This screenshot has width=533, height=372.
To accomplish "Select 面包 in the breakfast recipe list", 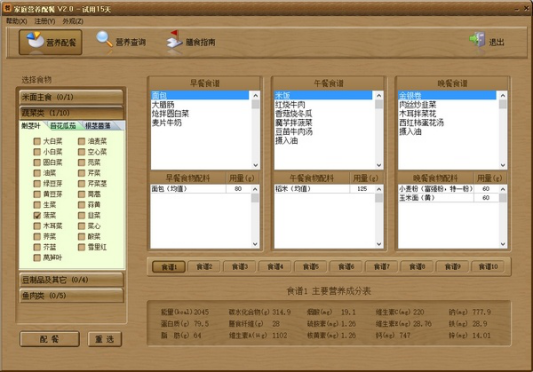I will pos(200,95).
